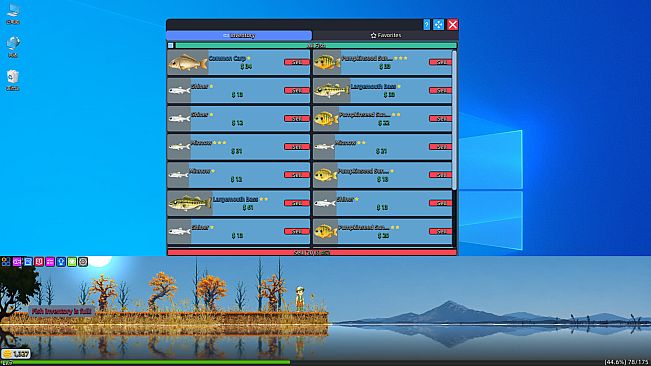Click the one-star Pumpkinseed fish image

326,175
